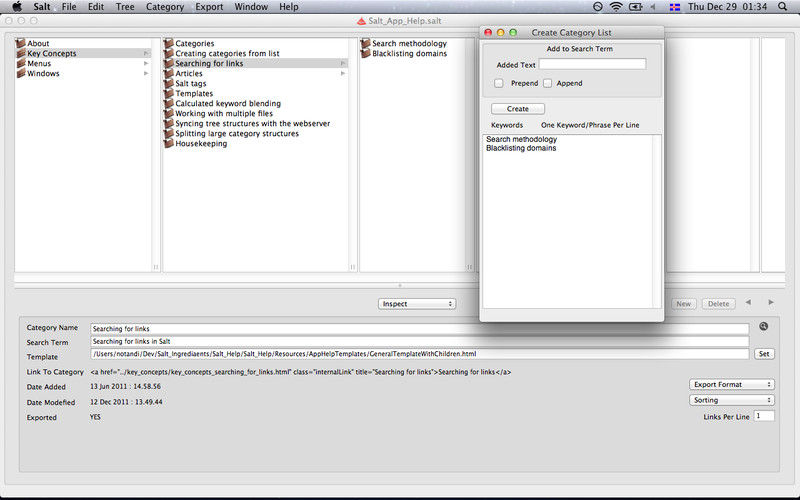The width and height of the screenshot is (800, 500).
Task: Click Blacklisting domains in the Keywords list
Action: (x=521, y=148)
